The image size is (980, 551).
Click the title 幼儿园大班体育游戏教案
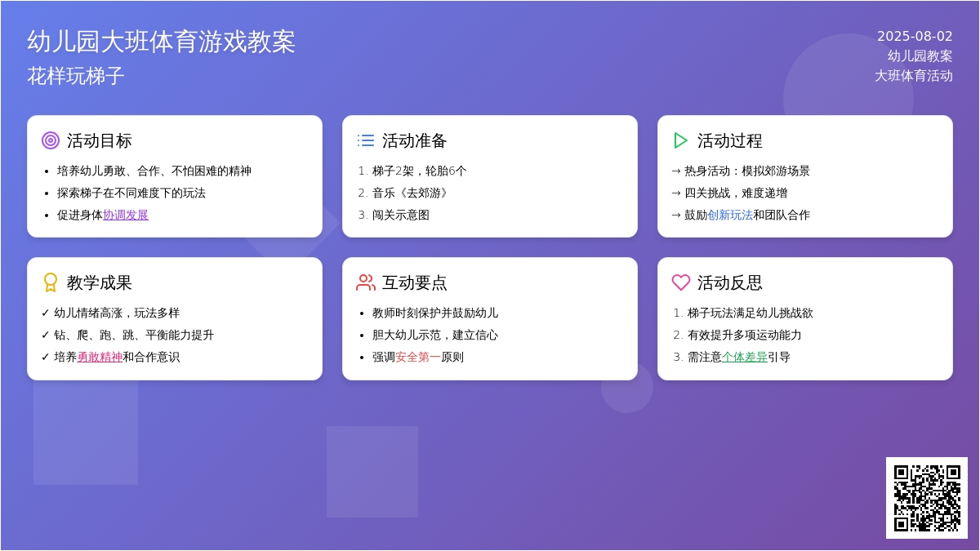click(x=162, y=42)
